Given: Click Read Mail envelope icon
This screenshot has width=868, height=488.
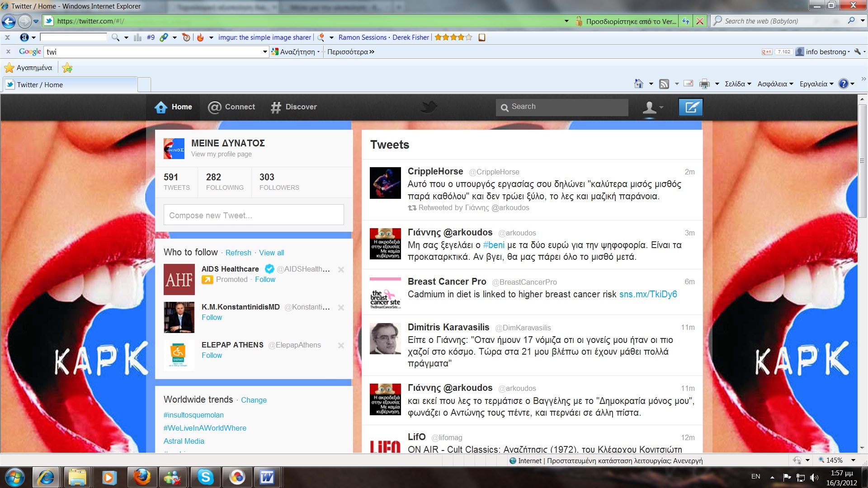Looking at the screenshot, I should (x=689, y=83).
